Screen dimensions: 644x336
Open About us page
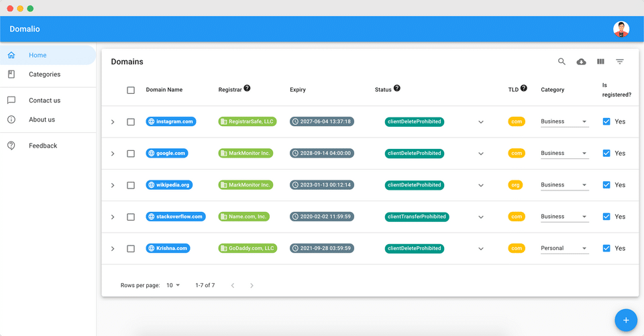[x=48, y=119]
